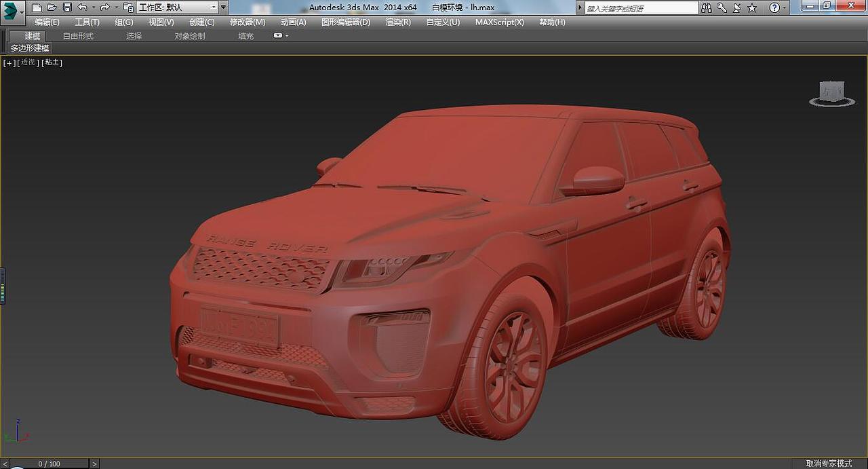Expand the 多边形建模 panel
This screenshot has height=469, width=868.
pyautogui.click(x=30, y=48)
